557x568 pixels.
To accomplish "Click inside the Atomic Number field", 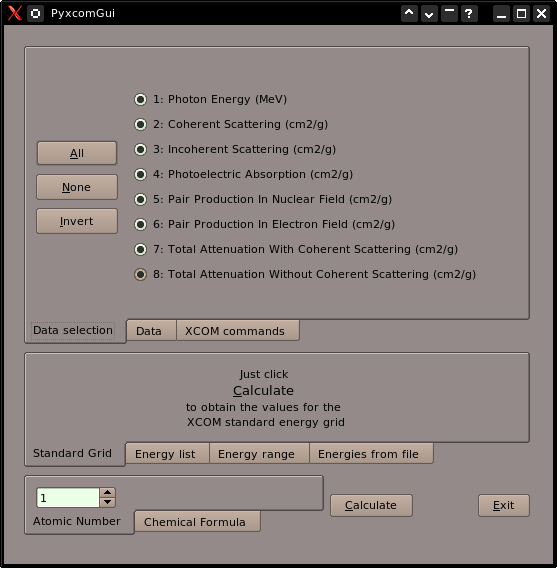I will click(68, 498).
